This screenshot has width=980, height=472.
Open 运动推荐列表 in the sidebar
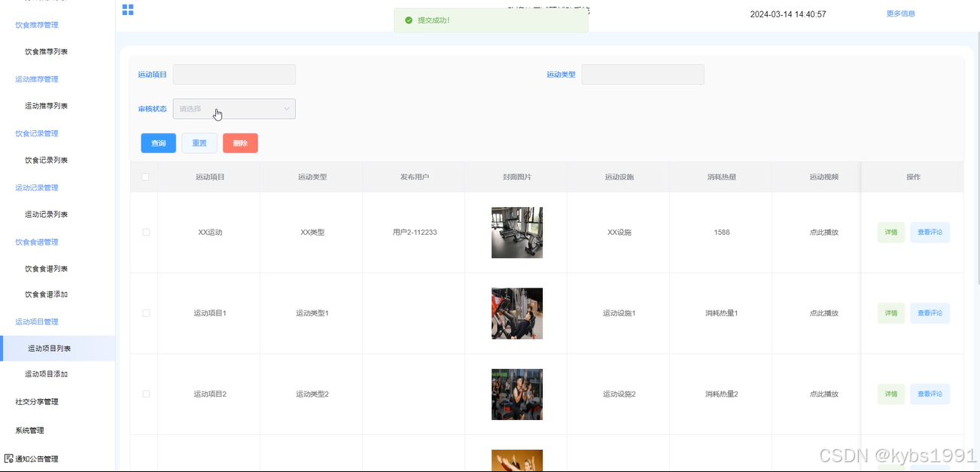click(47, 106)
